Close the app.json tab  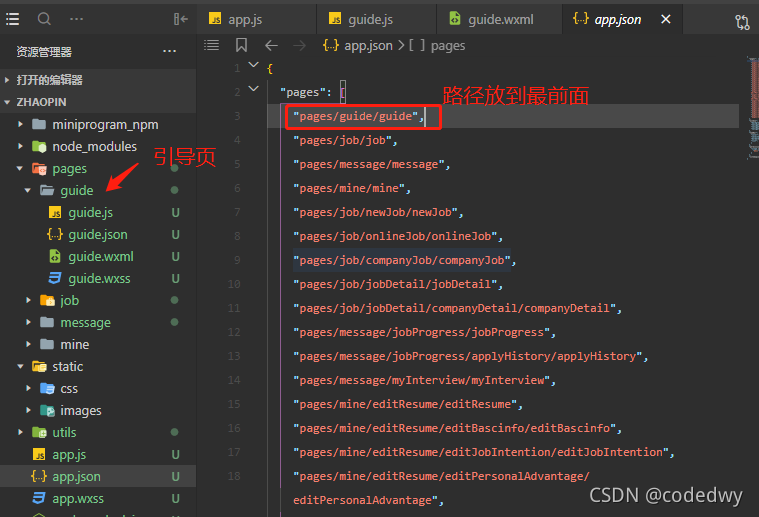tap(666, 19)
